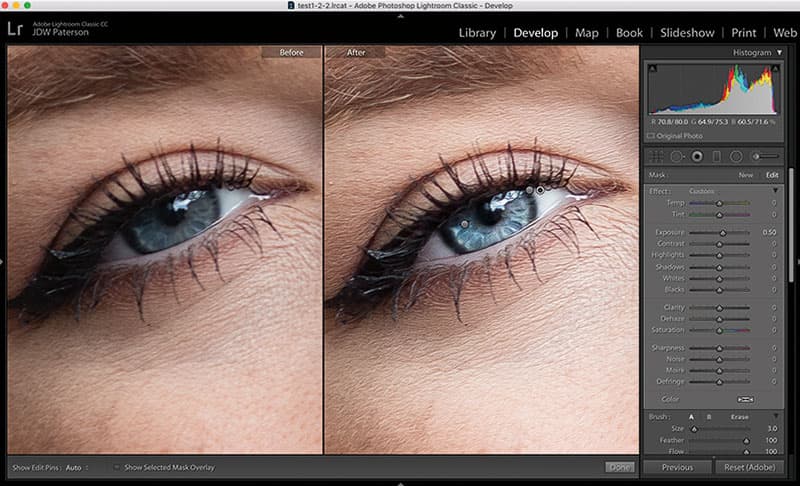
Task: Click the Tint slider handle
Action: click(x=719, y=215)
